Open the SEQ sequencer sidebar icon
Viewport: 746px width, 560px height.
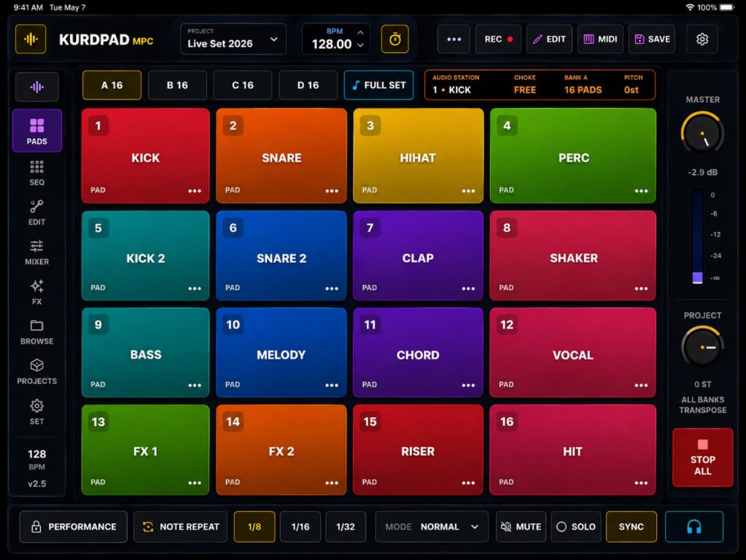pyautogui.click(x=37, y=173)
